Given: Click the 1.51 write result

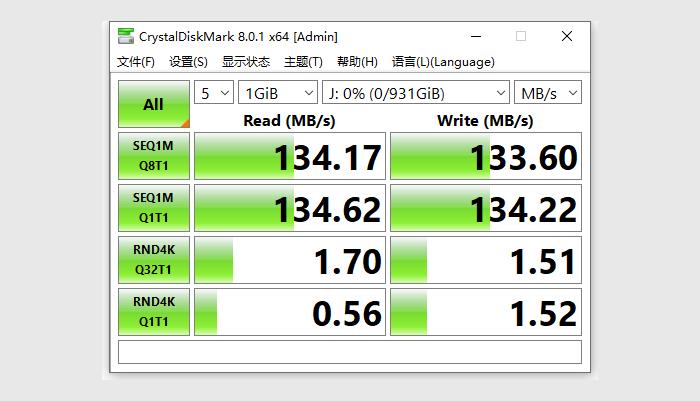Looking at the screenshot, I should (486, 260).
